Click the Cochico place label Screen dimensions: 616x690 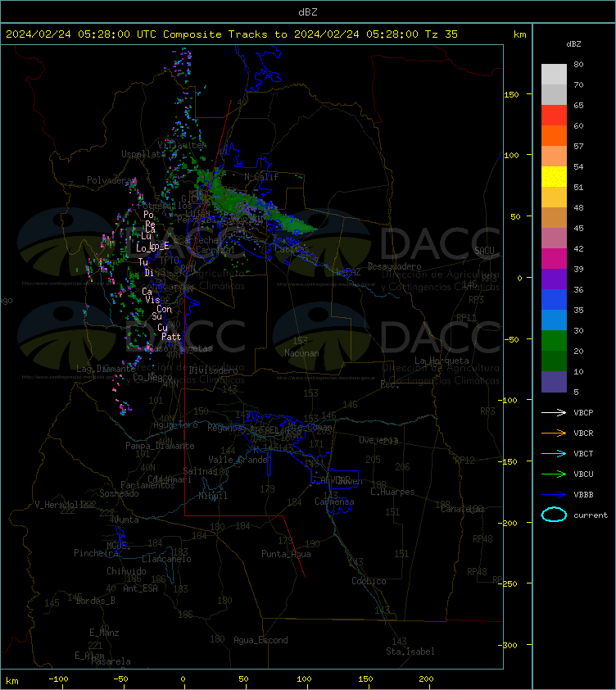[369, 581]
